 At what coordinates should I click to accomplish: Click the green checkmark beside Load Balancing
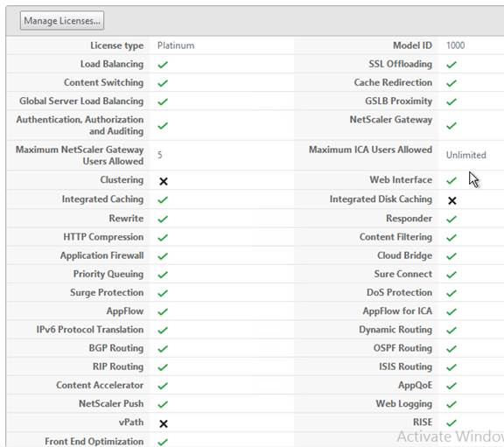[x=163, y=65]
